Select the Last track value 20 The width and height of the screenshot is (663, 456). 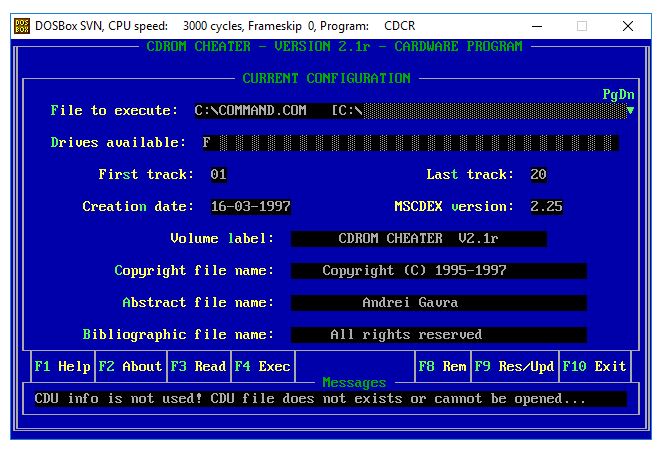(x=539, y=175)
